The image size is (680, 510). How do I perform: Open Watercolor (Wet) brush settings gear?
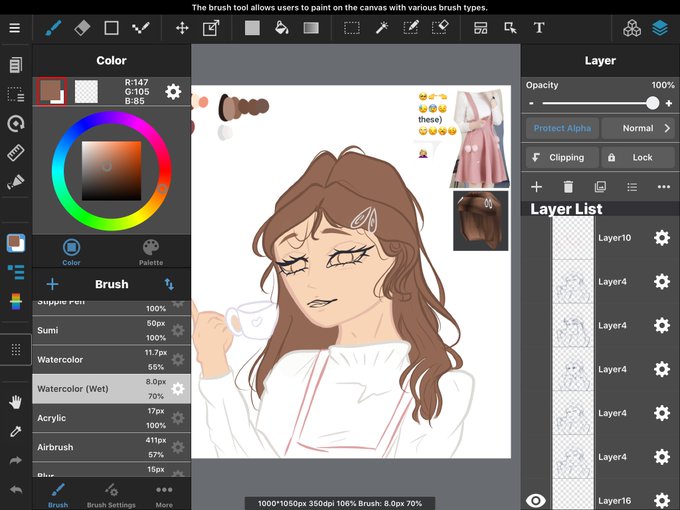(x=177, y=389)
